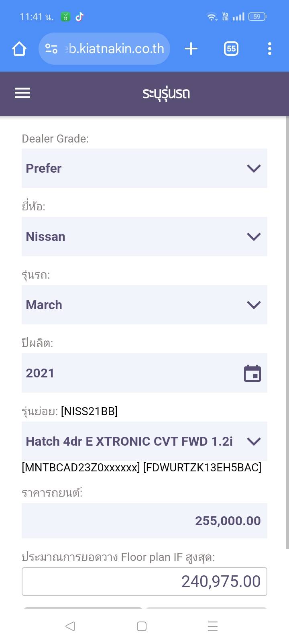Open the calendar picker for production year
This screenshot has height=644, width=289.
(252, 373)
